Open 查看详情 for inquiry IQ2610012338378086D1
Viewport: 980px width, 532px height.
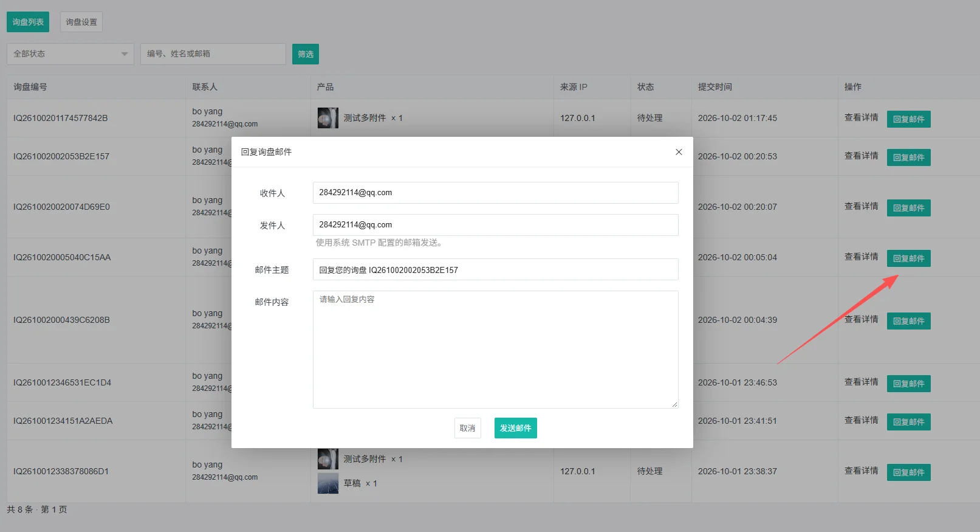(862, 471)
